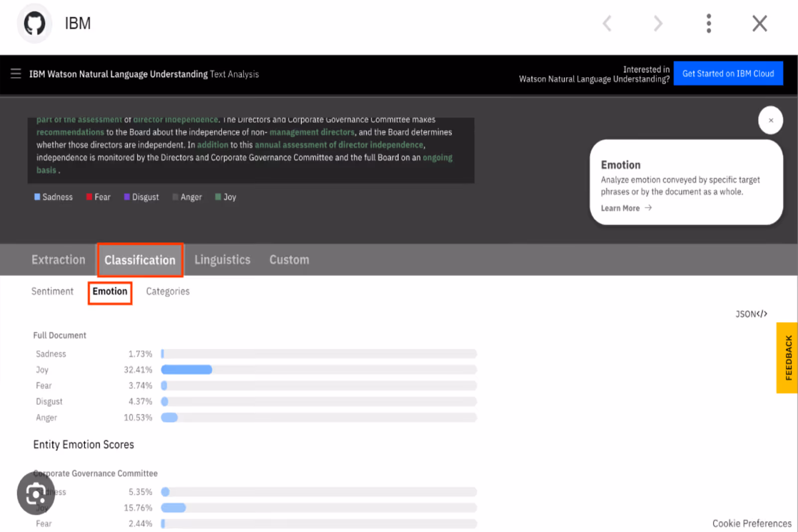Click highlighted word 'recommendations' in text
This screenshot has width=798, height=532.
point(70,132)
